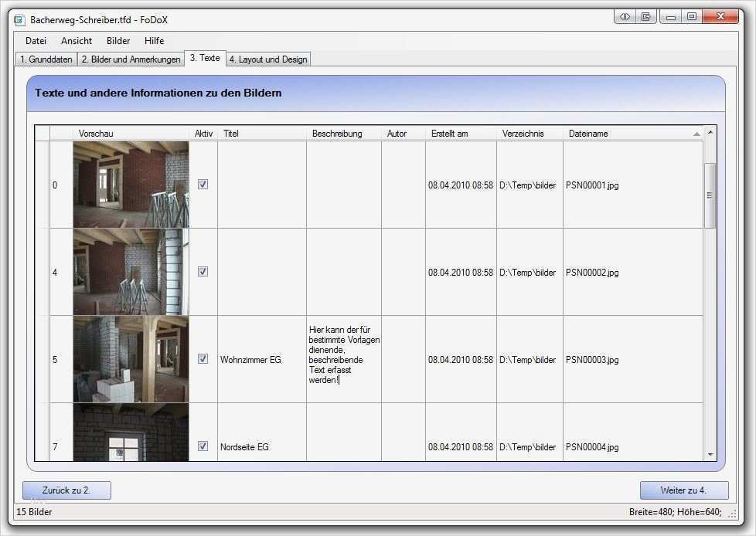756x536 pixels.
Task: Click the empty Titel cell of PSN00001.jpg
Action: pos(262,185)
